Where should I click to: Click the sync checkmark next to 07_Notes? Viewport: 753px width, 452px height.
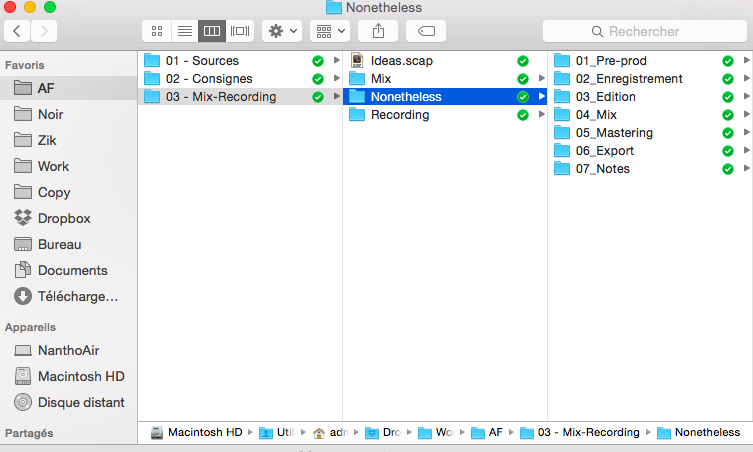tap(728, 169)
